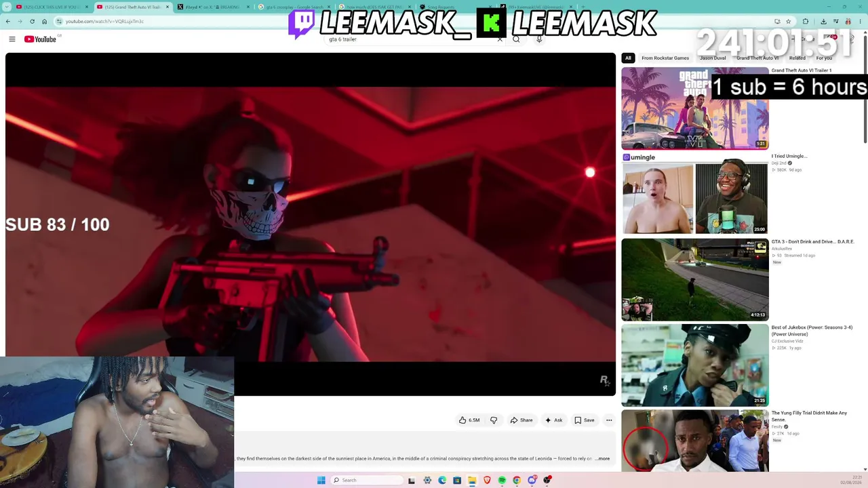Like the video with 6.5M likes
Screen dimensions: 868x488
point(469,420)
